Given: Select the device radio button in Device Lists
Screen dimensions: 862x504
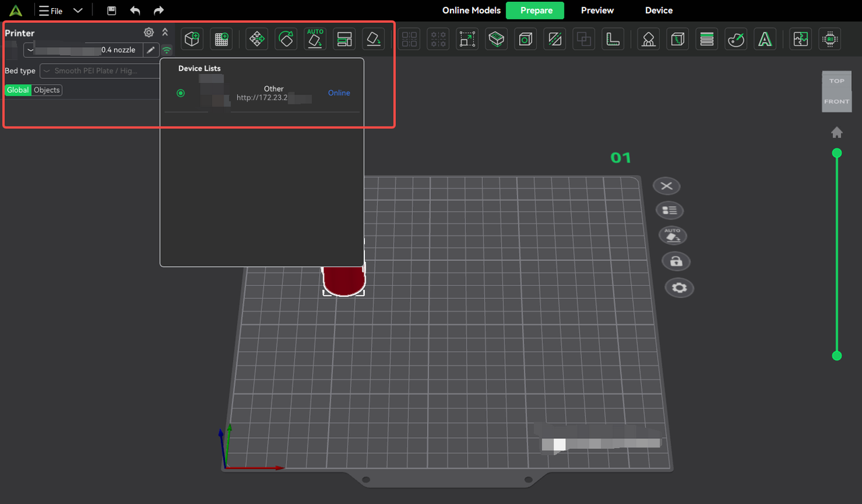Looking at the screenshot, I should 180,93.
